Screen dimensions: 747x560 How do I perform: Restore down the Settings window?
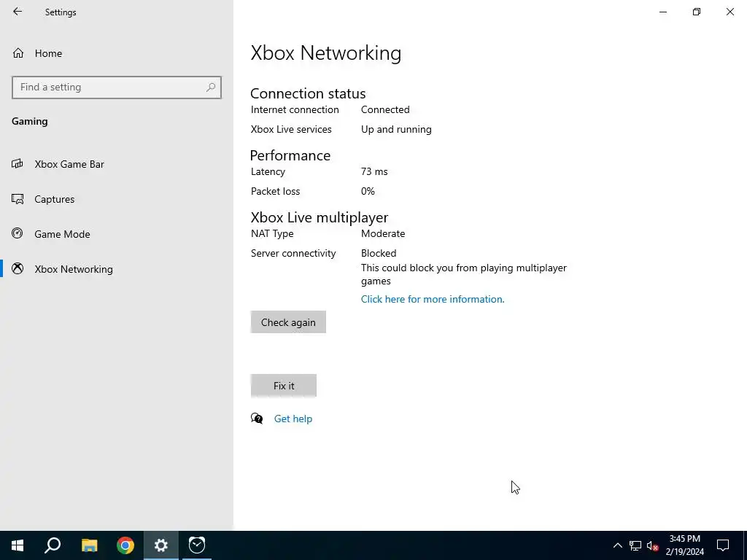point(697,12)
